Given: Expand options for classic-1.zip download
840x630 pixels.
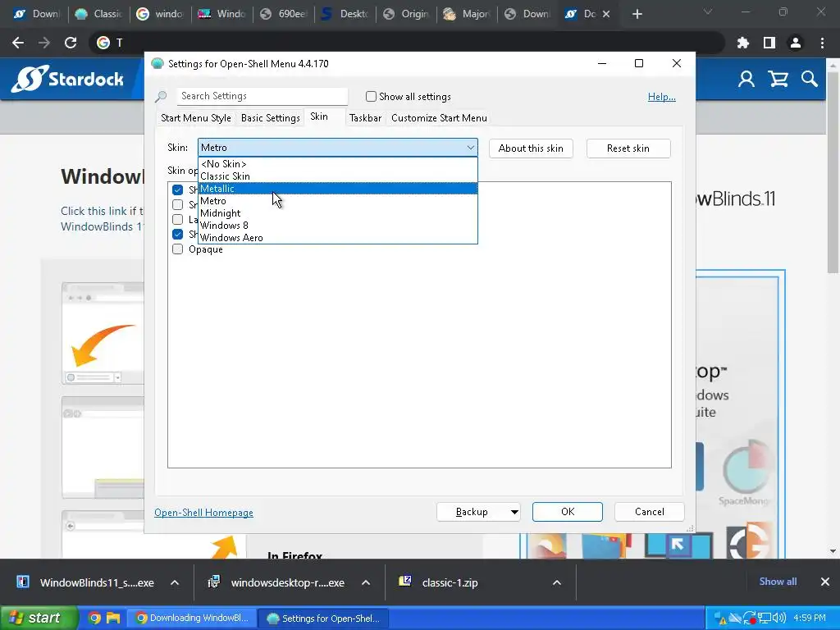Looking at the screenshot, I should coord(557,582).
